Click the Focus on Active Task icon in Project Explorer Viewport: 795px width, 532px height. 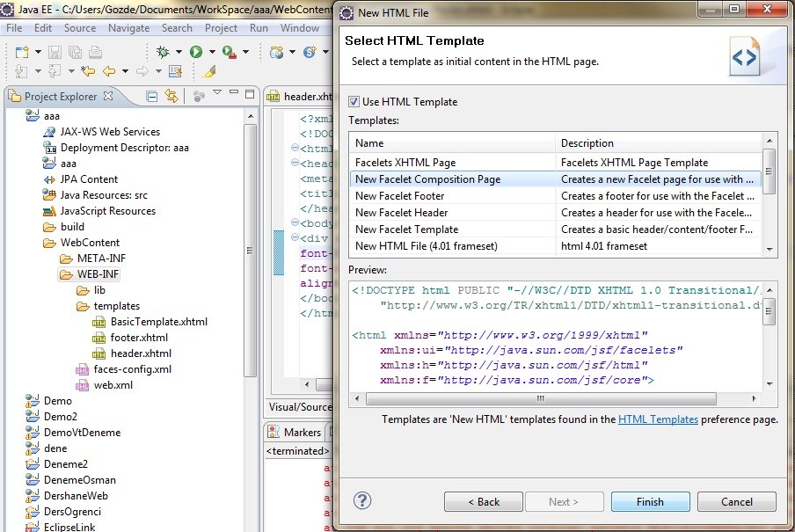(199, 97)
